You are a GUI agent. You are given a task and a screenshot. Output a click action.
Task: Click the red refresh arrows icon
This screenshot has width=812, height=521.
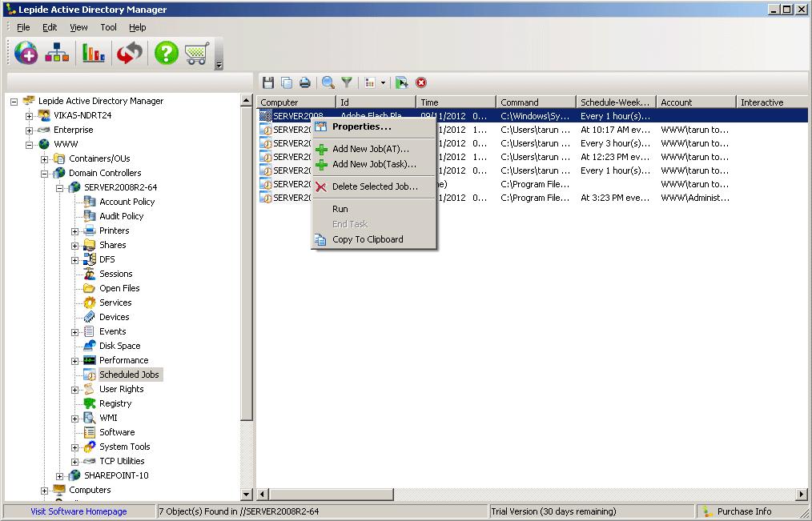coord(130,53)
